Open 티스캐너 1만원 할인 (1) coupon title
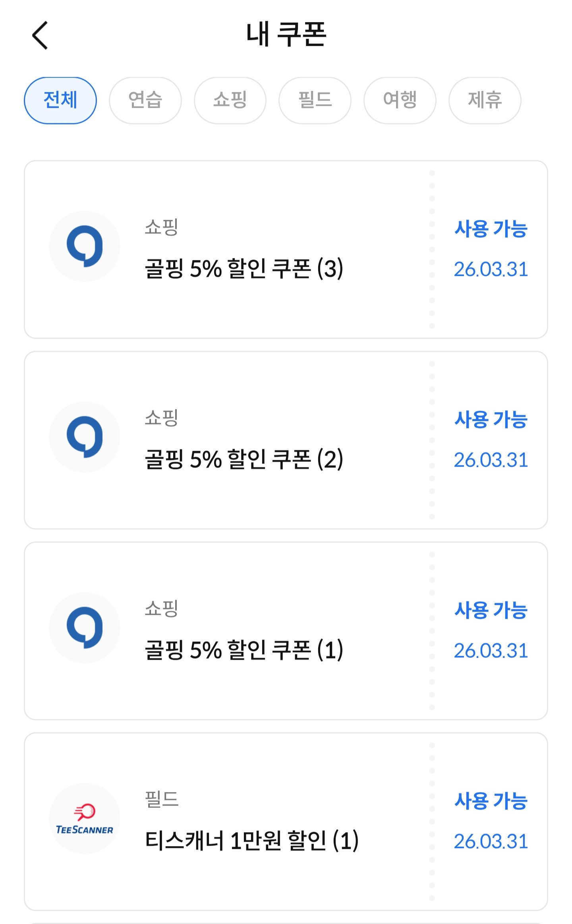Viewport: 572px width, 924px height. pyautogui.click(x=252, y=841)
